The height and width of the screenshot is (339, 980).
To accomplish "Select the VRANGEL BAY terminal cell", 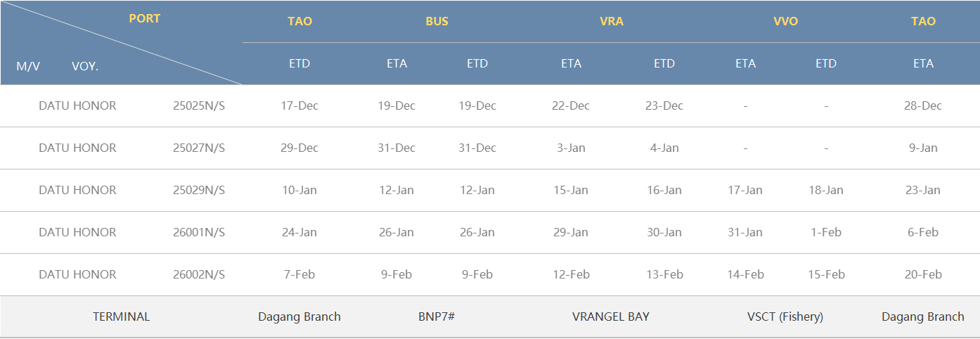I will click(611, 316).
